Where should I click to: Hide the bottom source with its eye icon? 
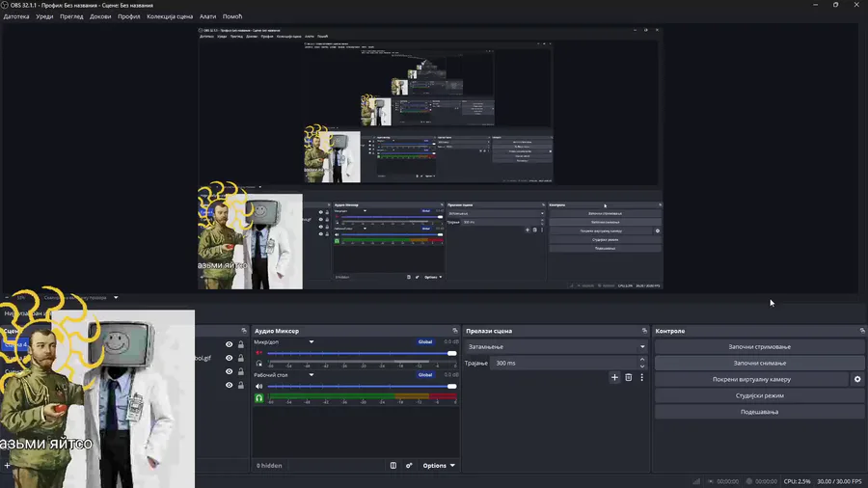(229, 385)
